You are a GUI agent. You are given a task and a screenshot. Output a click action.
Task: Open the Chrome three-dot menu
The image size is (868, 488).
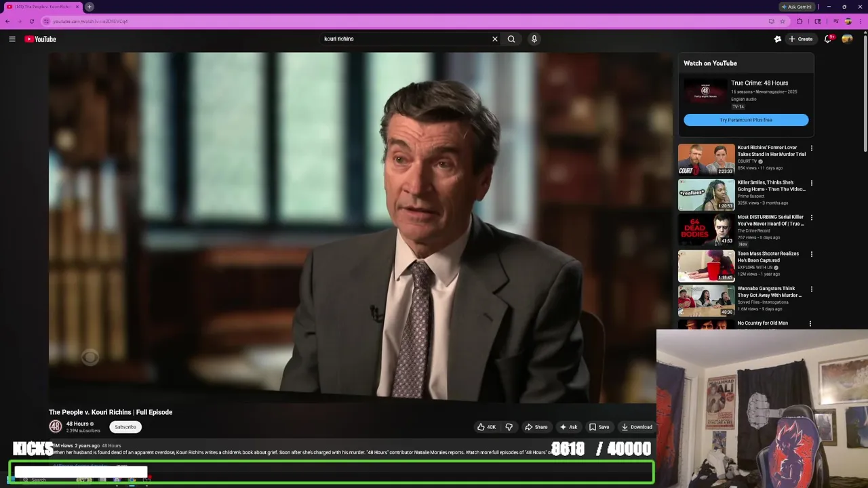point(860,21)
